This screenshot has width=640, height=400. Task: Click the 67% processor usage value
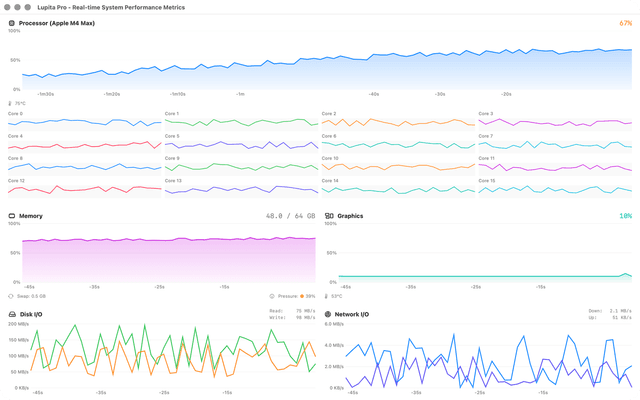point(625,22)
